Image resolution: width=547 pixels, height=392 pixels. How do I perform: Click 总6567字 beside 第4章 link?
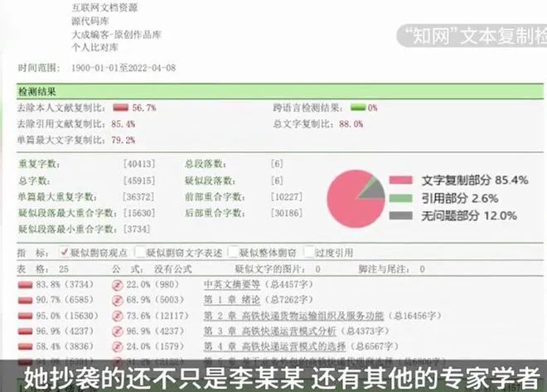(375, 346)
